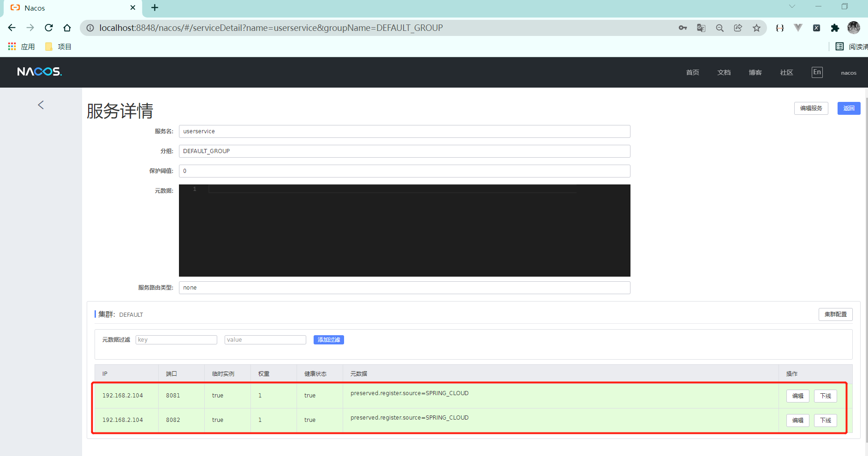The height and width of the screenshot is (456, 868).
Task: Open the X-shaped extension icon
Action: (816, 28)
